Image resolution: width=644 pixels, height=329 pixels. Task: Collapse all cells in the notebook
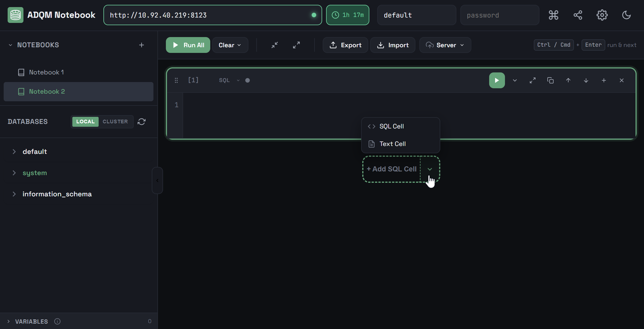(x=274, y=45)
